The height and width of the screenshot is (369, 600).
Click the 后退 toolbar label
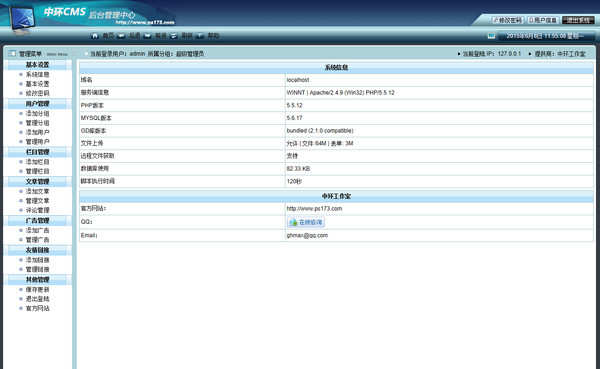click(x=135, y=36)
